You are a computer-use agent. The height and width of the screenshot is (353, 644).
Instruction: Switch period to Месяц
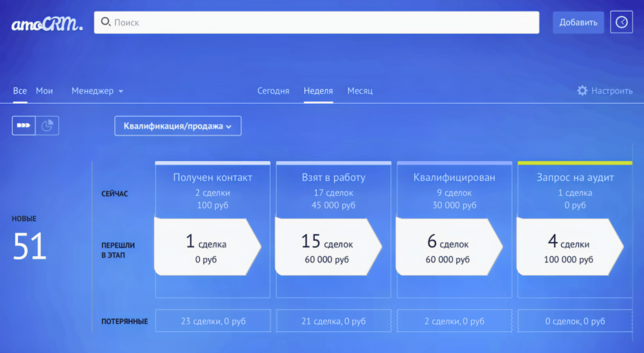pos(359,91)
